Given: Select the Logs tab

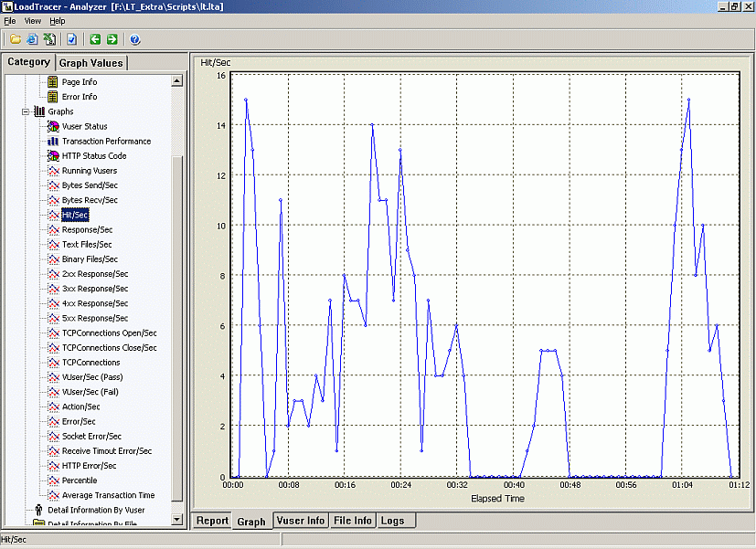Looking at the screenshot, I should [x=392, y=521].
